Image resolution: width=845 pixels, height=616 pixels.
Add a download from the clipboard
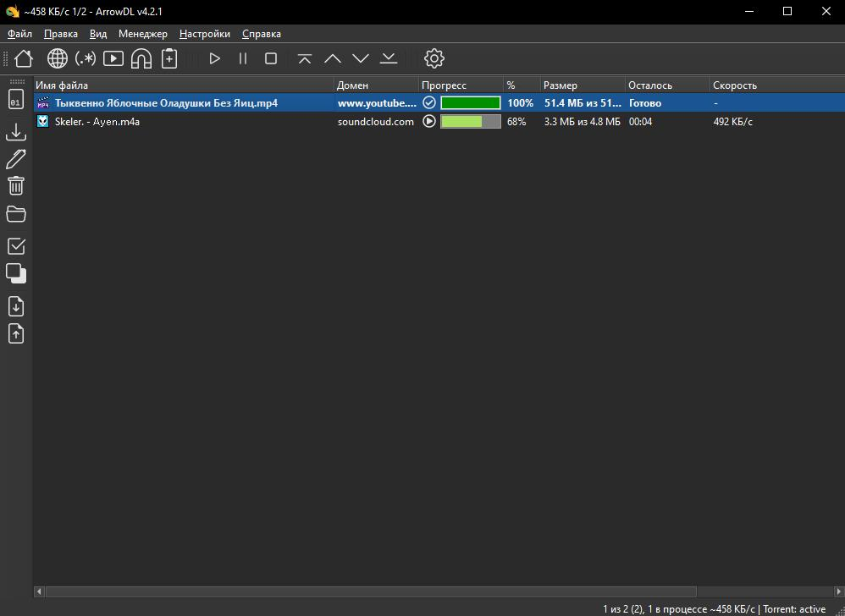(169, 58)
